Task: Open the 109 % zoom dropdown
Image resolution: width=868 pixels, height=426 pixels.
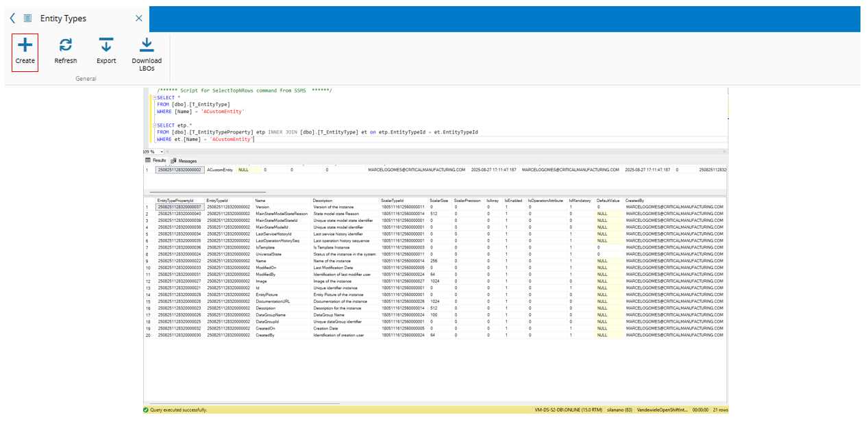Action: coord(162,151)
